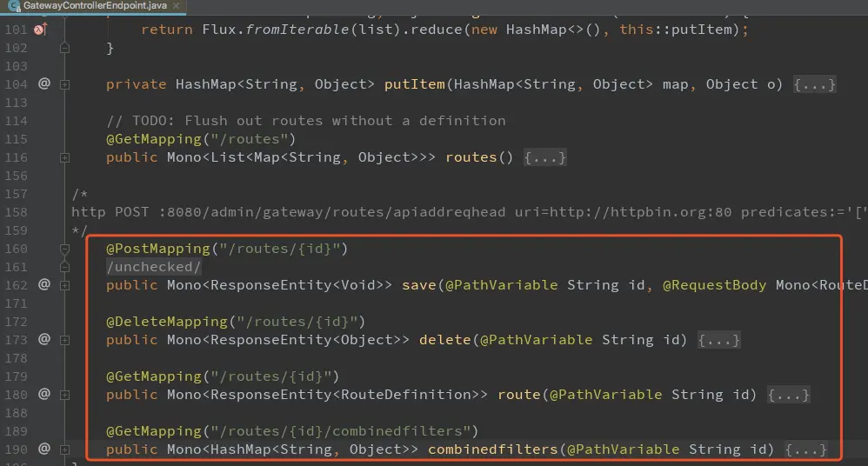868x466 pixels.
Task: Collapse the method ending on line 102
Action: 64,48
